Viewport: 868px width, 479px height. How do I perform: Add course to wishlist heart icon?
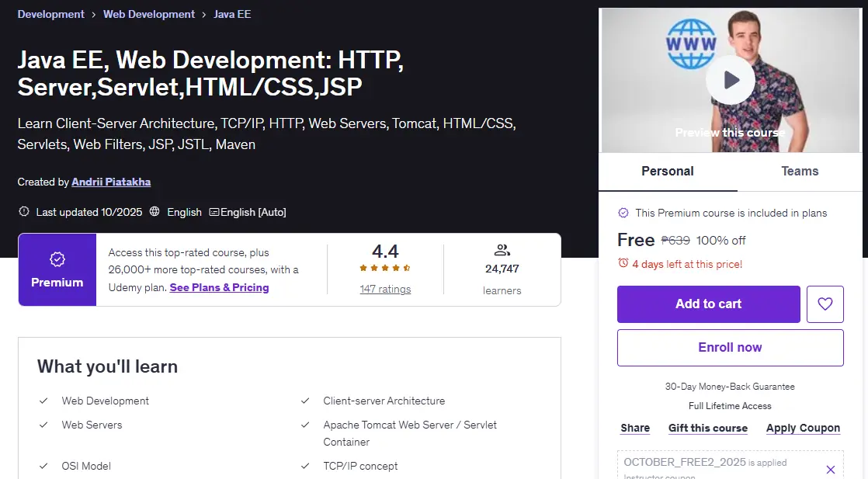tap(825, 304)
